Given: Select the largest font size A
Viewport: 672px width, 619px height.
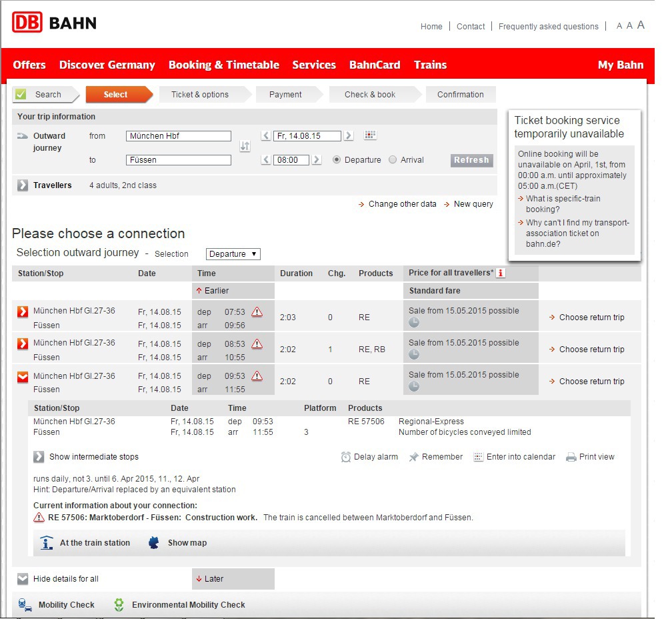Looking at the screenshot, I should click(x=641, y=25).
